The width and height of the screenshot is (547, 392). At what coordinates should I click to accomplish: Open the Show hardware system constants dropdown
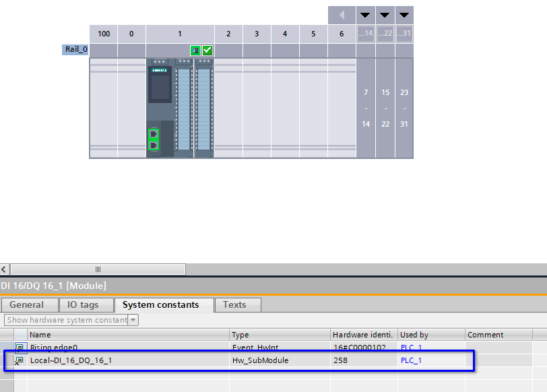pos(133,320)
